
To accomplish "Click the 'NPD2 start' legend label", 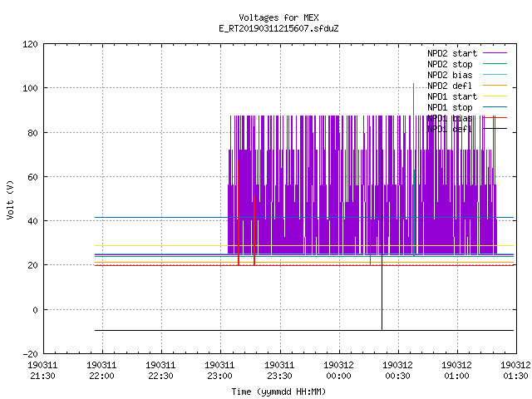I will click(452, 53).
